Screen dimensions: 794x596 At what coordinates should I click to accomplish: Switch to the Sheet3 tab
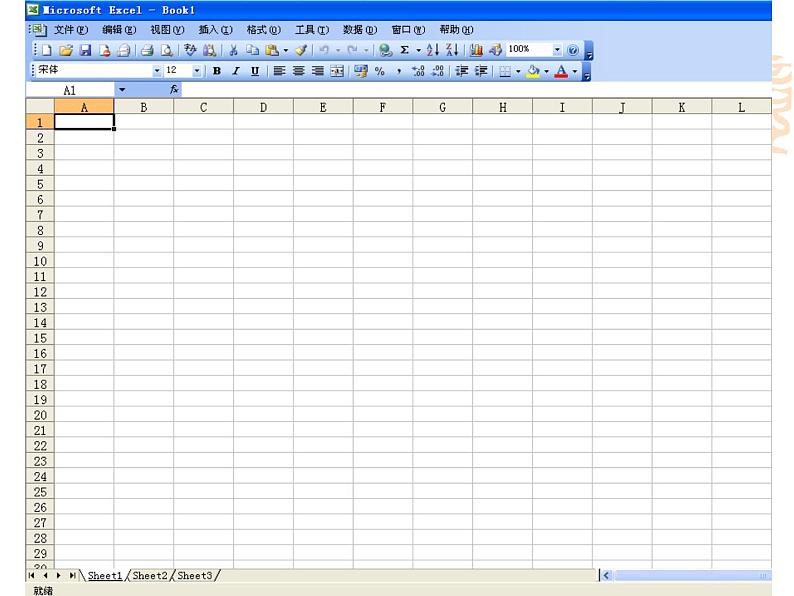(x=195, y=576)
